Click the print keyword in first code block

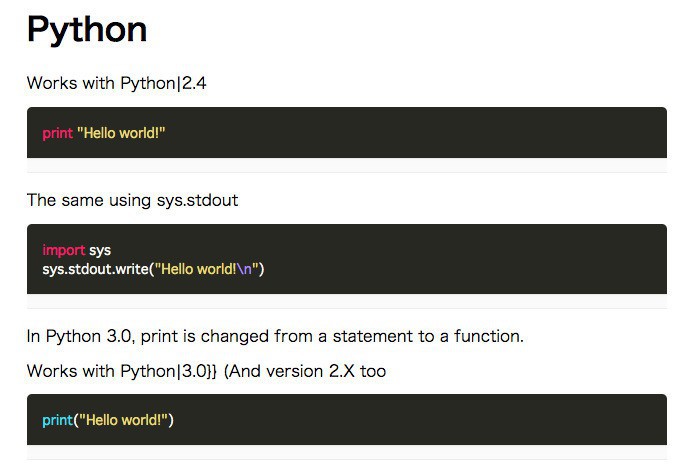[57, 133]
